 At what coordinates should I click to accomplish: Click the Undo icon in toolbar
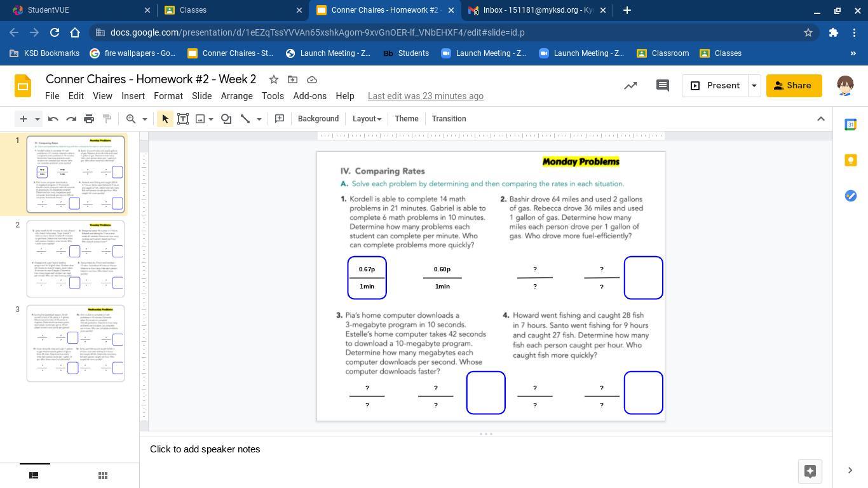pyautogui.click(x=53, y=119)
